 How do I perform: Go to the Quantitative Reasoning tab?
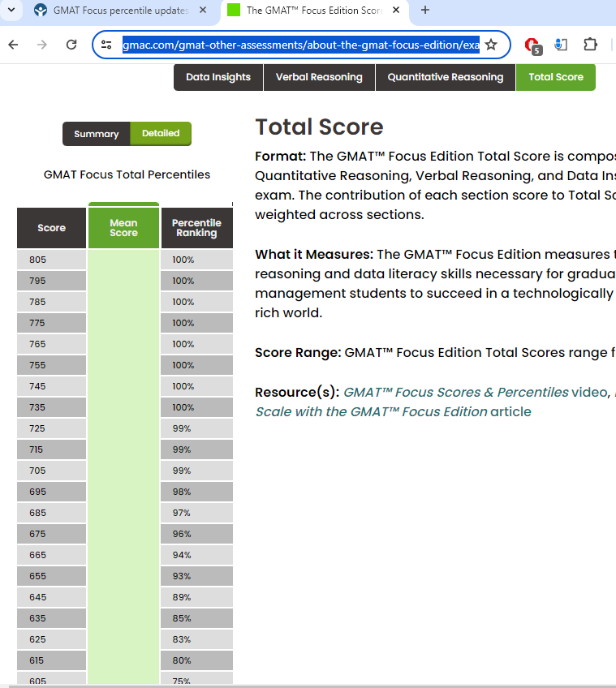click(445, 77)
